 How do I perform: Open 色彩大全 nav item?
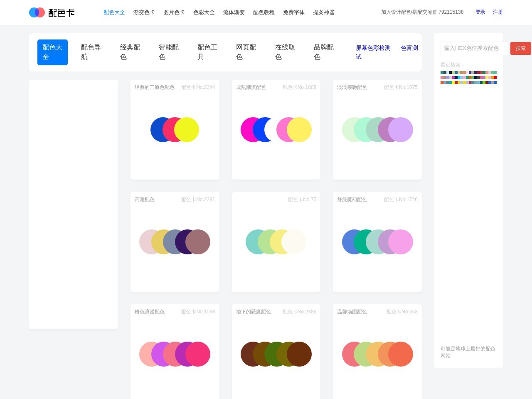(x=204, y=12)
